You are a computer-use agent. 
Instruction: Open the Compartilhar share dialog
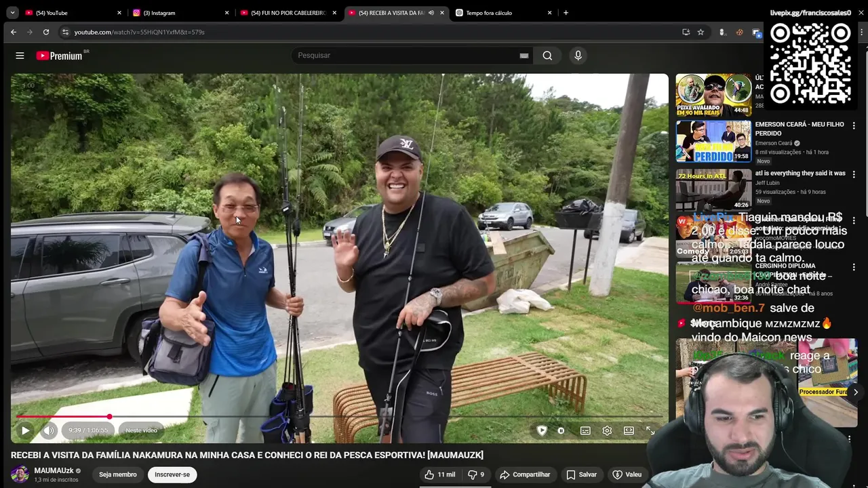525,474
